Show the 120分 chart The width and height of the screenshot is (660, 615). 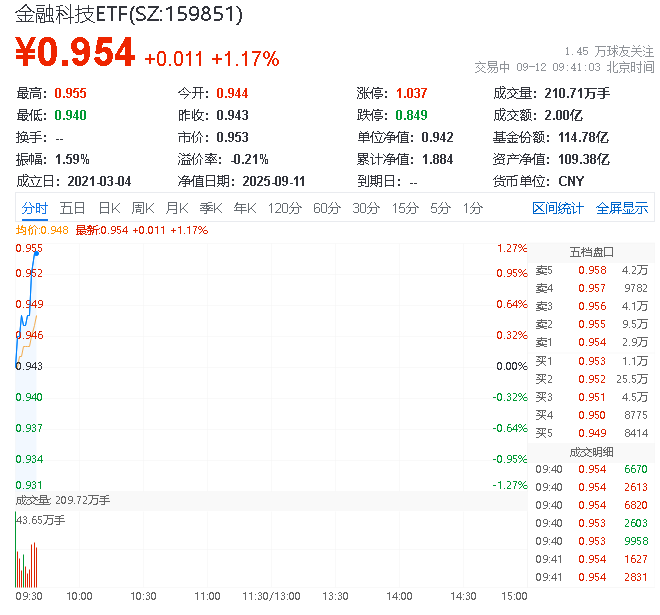285,208
